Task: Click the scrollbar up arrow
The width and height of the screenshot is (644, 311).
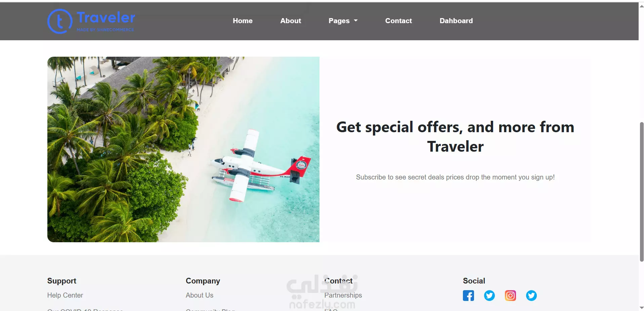Action: (641, 6)
